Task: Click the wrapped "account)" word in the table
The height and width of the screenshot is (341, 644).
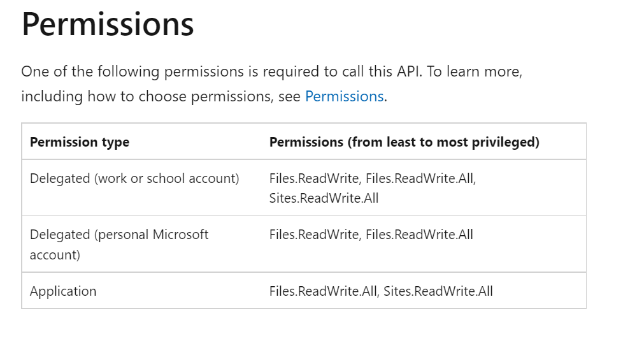Action: 55,255
